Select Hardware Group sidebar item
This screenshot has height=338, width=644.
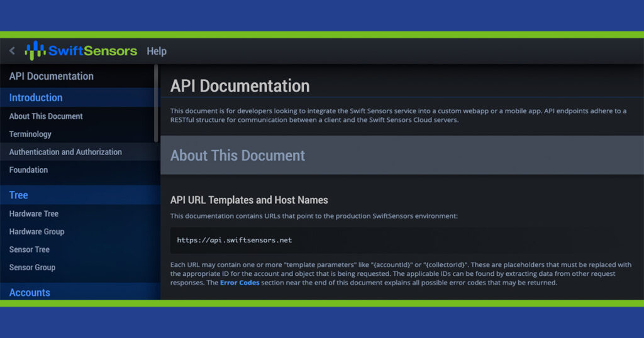pos(36,232)
